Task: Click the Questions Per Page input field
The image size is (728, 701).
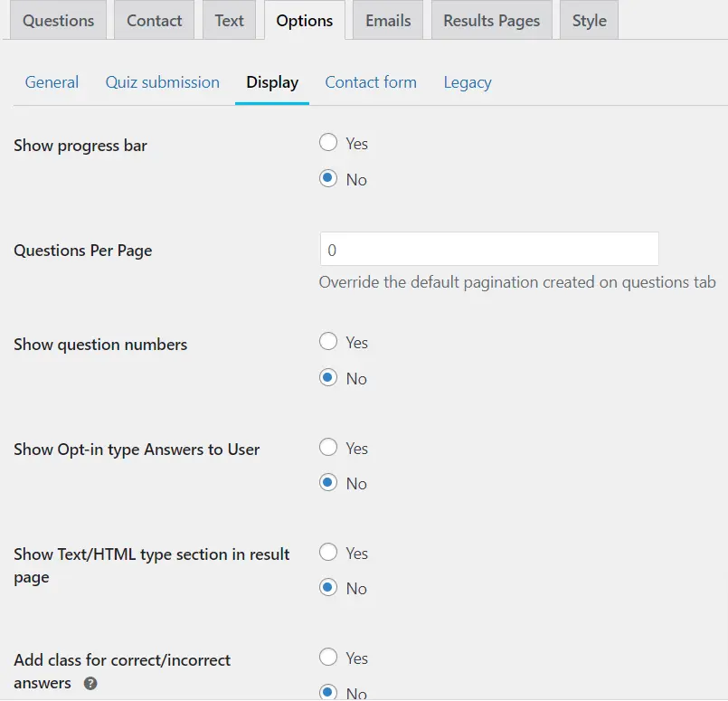Action: [488, 249]
